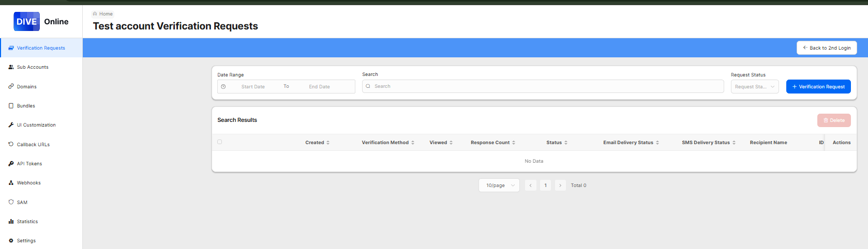Click Back to 2nd Login button
This screenshot has width=868, height=249.
coord(826,48)
